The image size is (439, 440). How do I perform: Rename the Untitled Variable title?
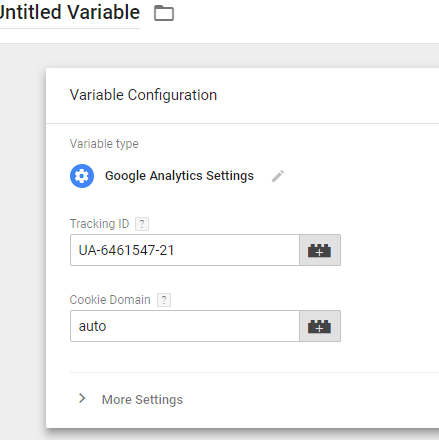70,13
